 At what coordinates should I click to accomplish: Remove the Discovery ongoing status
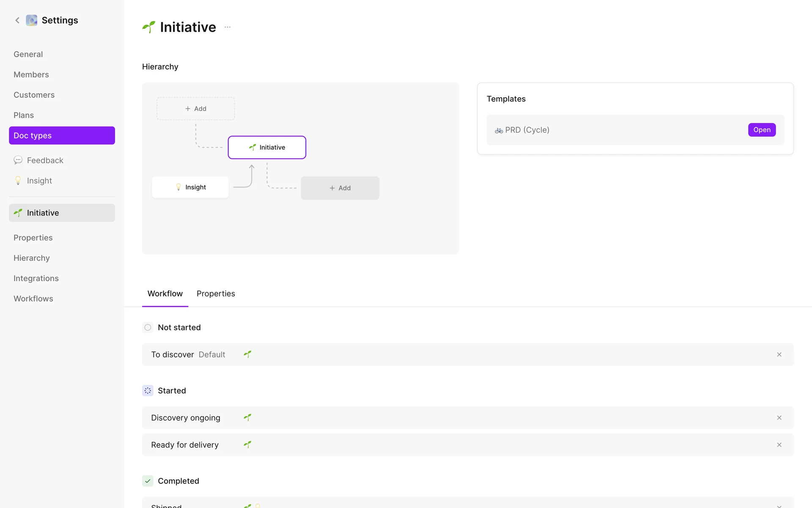tap(779, 417)
